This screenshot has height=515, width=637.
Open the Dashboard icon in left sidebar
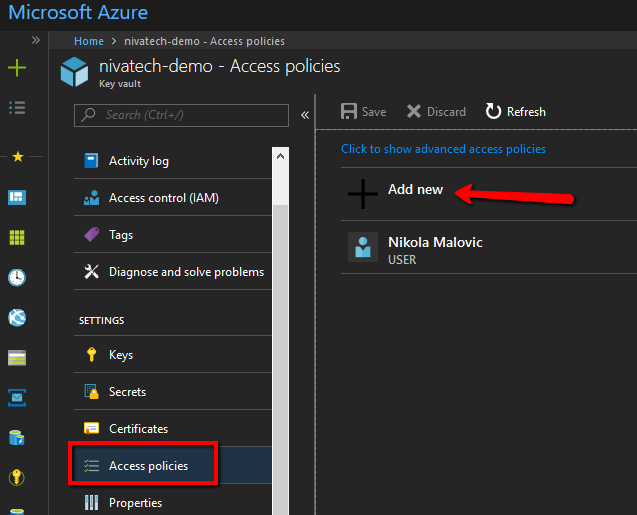pos(17,197)
